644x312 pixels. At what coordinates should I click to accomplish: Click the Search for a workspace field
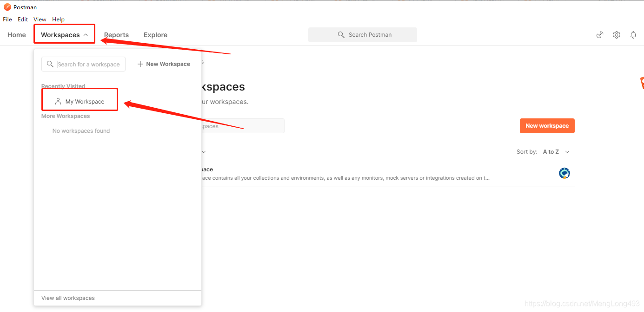pos(83,64)
